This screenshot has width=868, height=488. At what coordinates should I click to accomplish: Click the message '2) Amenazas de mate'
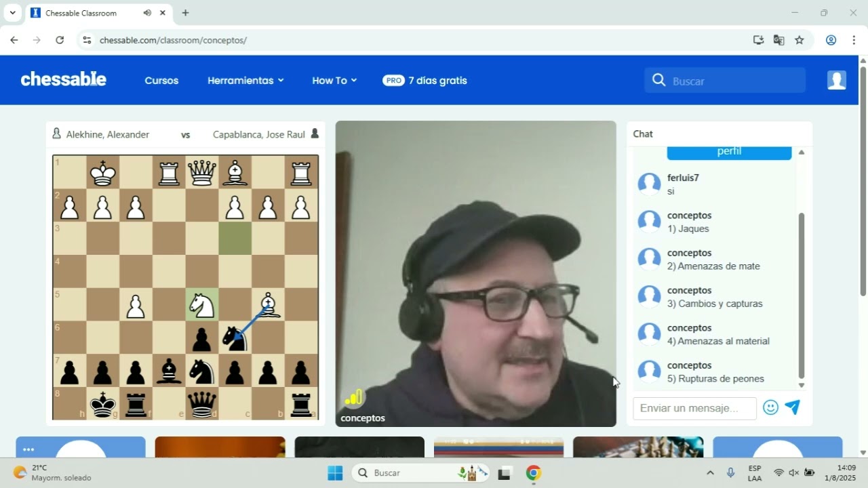click(713, 266)
